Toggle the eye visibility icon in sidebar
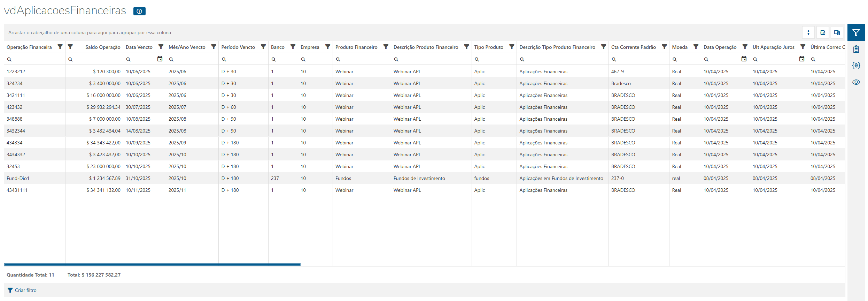This screenshot has width=868, height=301. coord(856,82)
